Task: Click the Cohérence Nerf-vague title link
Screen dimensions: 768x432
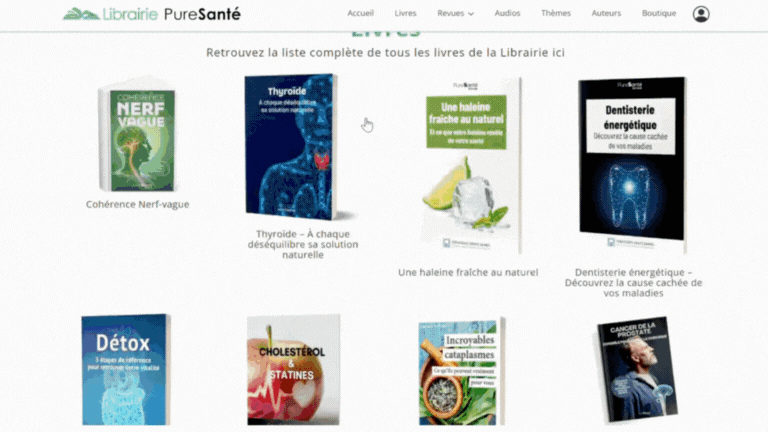Action: click(138, 204)
